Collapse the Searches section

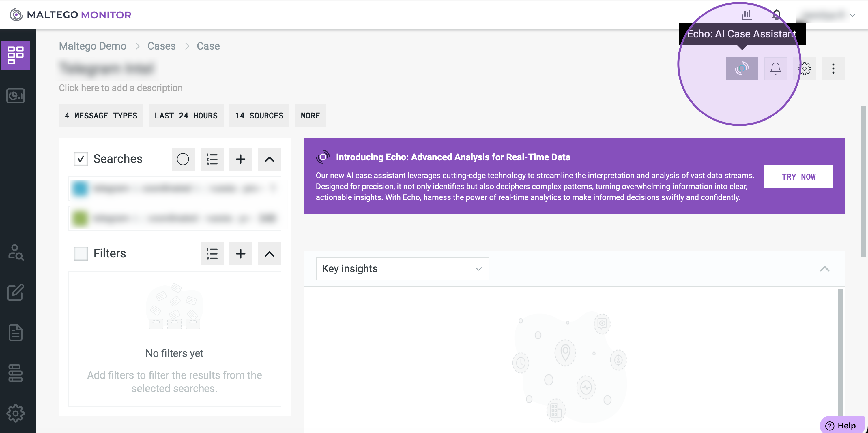pos(269,159)
